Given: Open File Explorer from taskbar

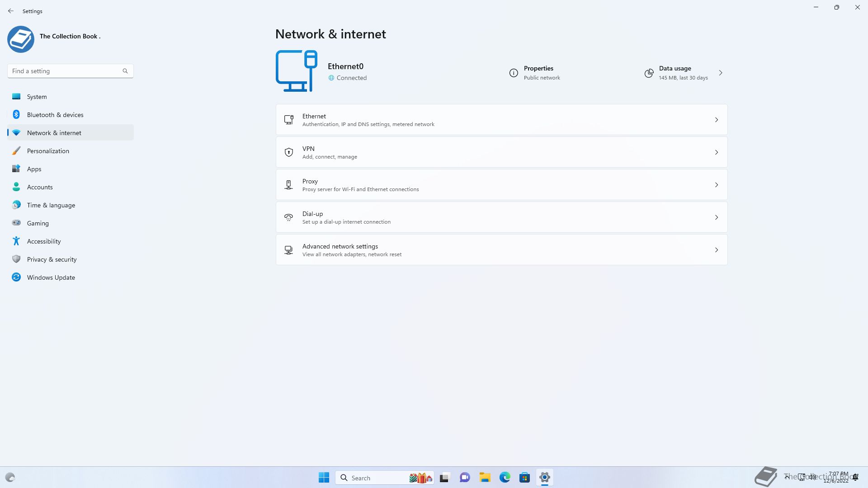Looking at the screenshot, I should tap(485, 478).
